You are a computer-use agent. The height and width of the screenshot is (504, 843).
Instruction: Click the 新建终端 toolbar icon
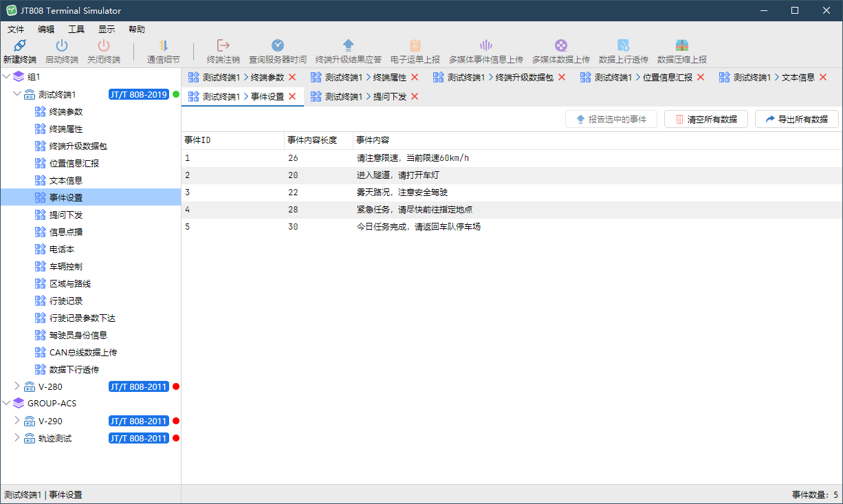(20, 46)
